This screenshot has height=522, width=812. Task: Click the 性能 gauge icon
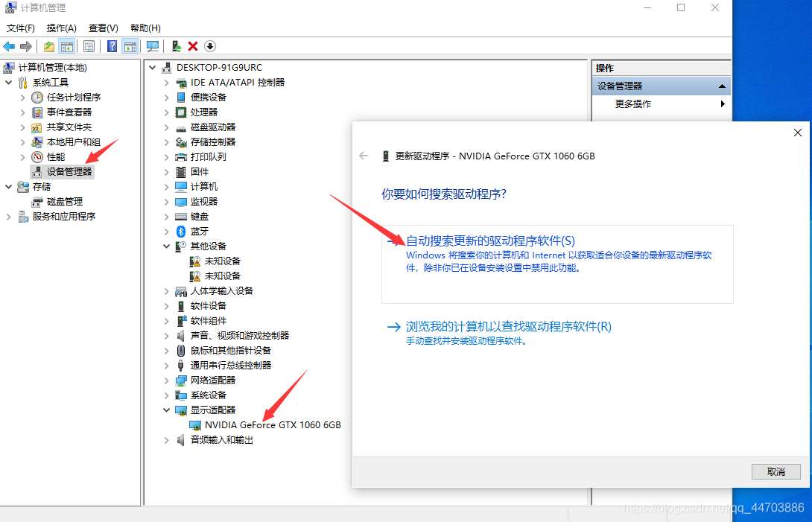click(37, 157)
